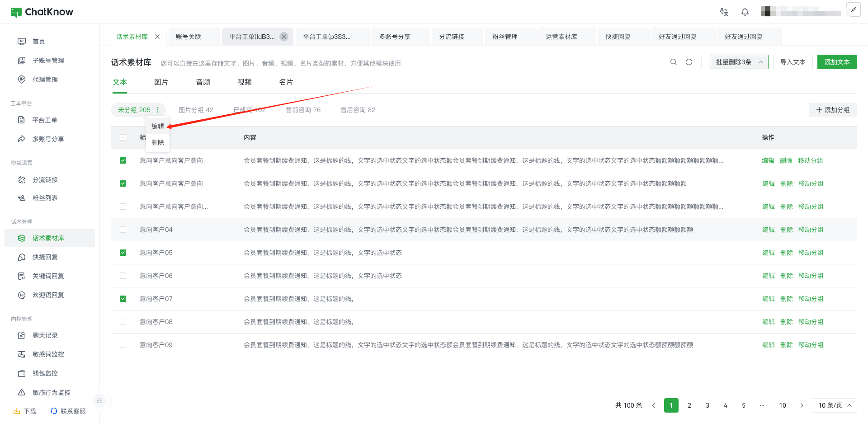The width and height of the screenshot is (868, 423).
Task: Switch to the 图片 tab
Action: pos(161,82)
